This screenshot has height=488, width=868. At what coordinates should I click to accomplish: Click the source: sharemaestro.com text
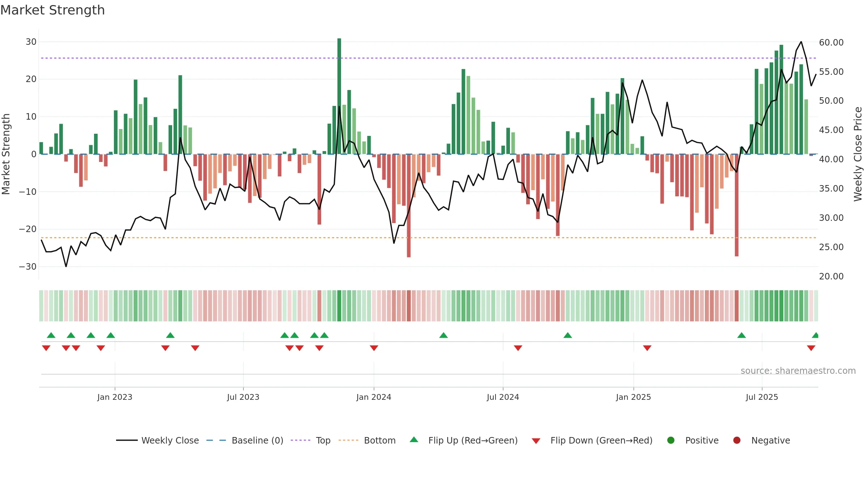(798, 371)
